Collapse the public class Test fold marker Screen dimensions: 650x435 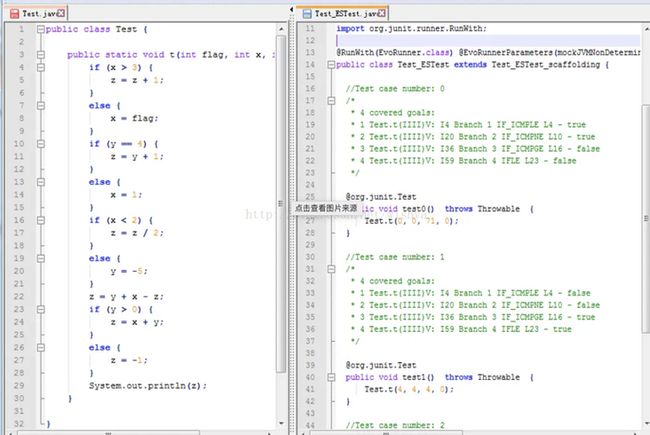(41, 29)
